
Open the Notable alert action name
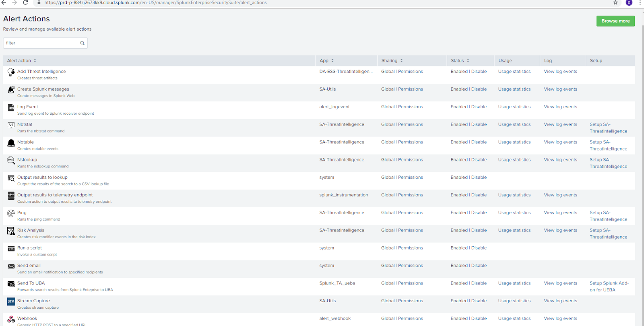[25, 142]
